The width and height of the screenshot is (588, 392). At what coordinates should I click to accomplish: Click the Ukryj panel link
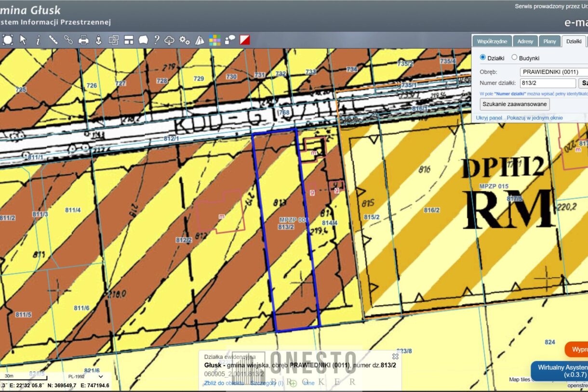click(489, 118)
